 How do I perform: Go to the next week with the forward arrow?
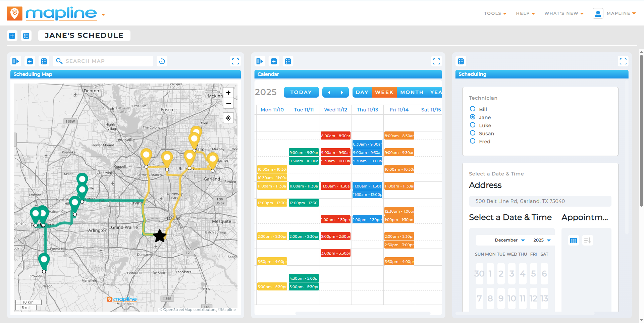(342, 92)
